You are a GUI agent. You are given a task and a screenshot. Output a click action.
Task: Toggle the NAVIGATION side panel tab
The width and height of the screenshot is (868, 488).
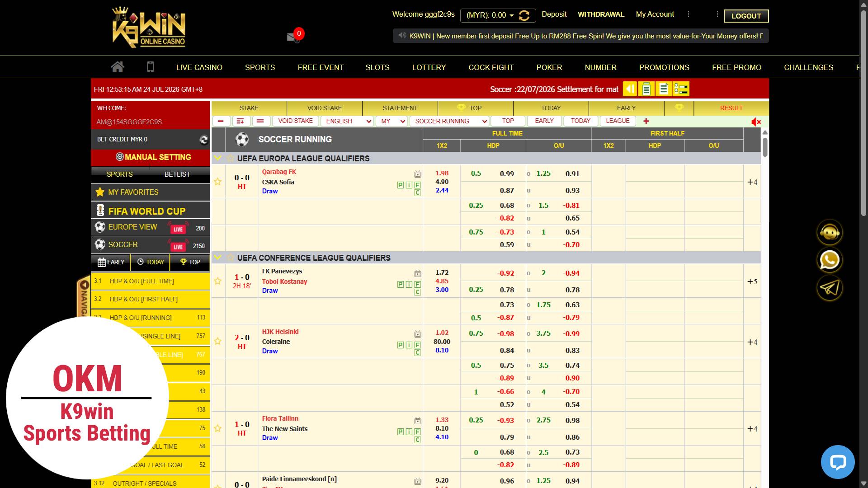(84, 296)
